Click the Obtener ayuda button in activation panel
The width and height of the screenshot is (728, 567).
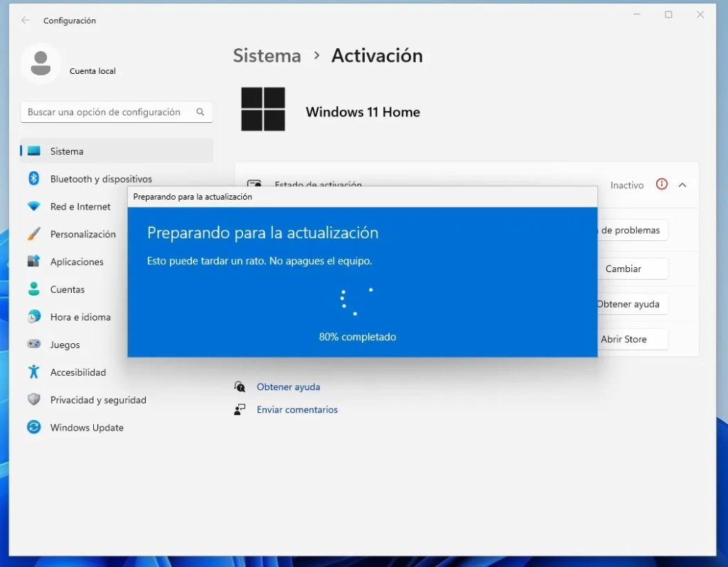tap(632, 304)
